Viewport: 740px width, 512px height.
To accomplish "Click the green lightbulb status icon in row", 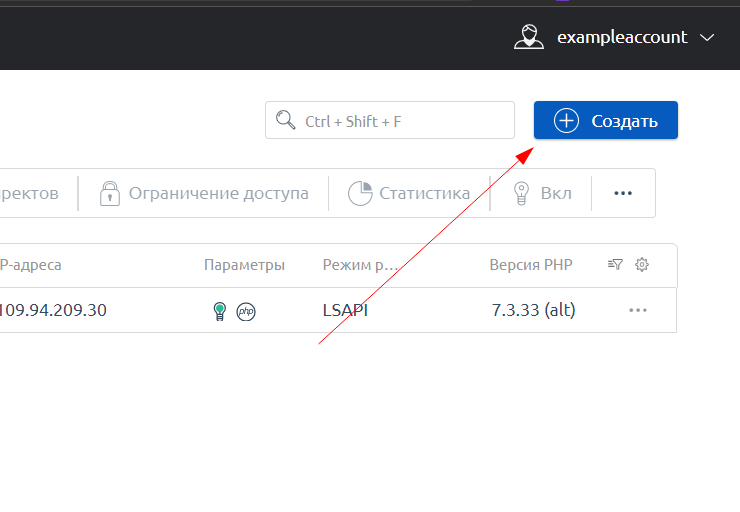I will (220, 311).
